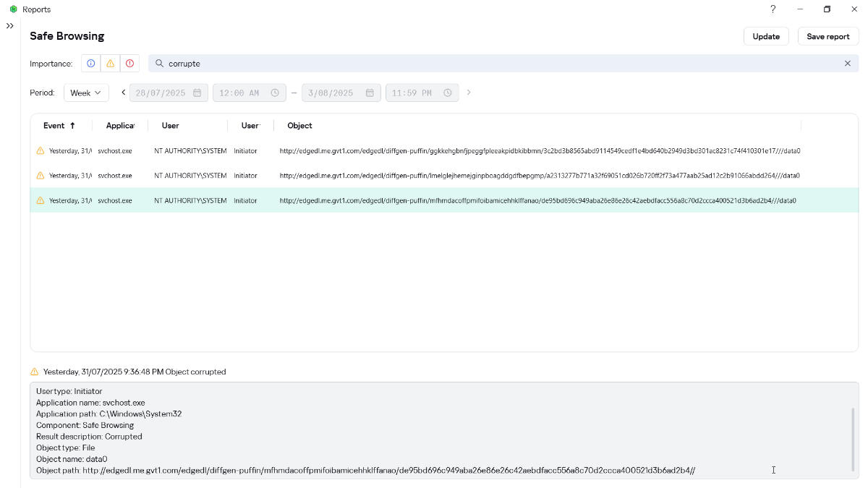Open calendar icon in end date 3/08/2025
The image size is (868, 488).
coord(370,93)
